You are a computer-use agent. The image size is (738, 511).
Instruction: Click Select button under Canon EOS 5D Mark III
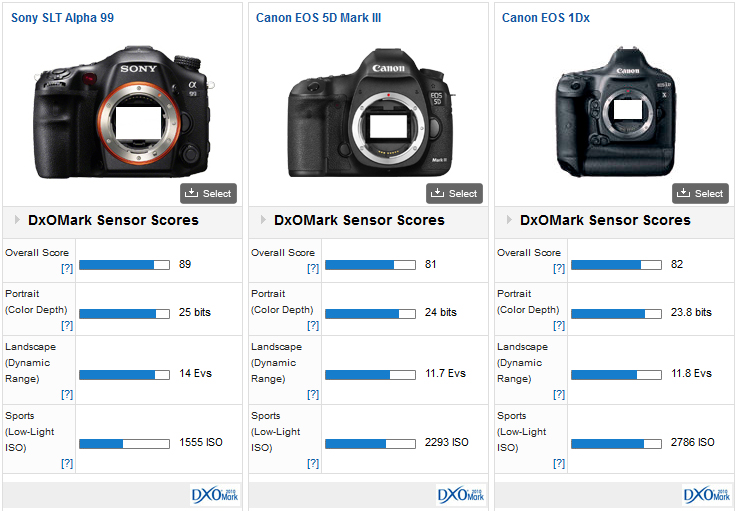(454, 193)
